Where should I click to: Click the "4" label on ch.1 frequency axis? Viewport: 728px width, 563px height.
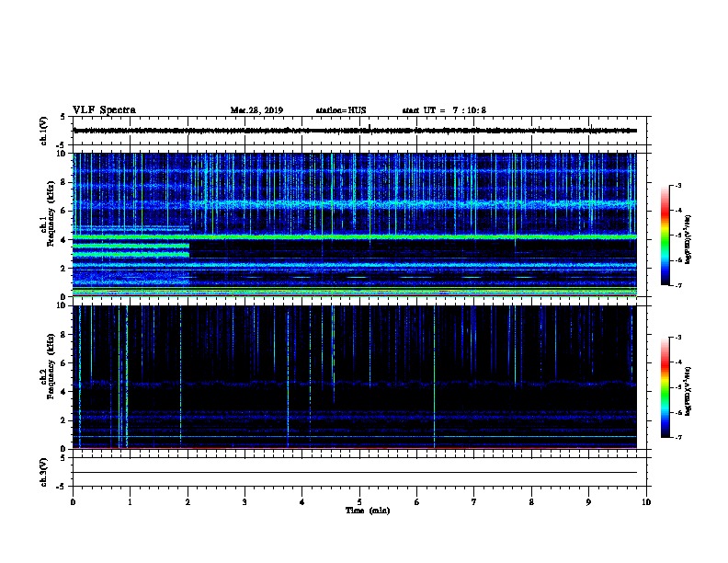click(x=63, y=240)
